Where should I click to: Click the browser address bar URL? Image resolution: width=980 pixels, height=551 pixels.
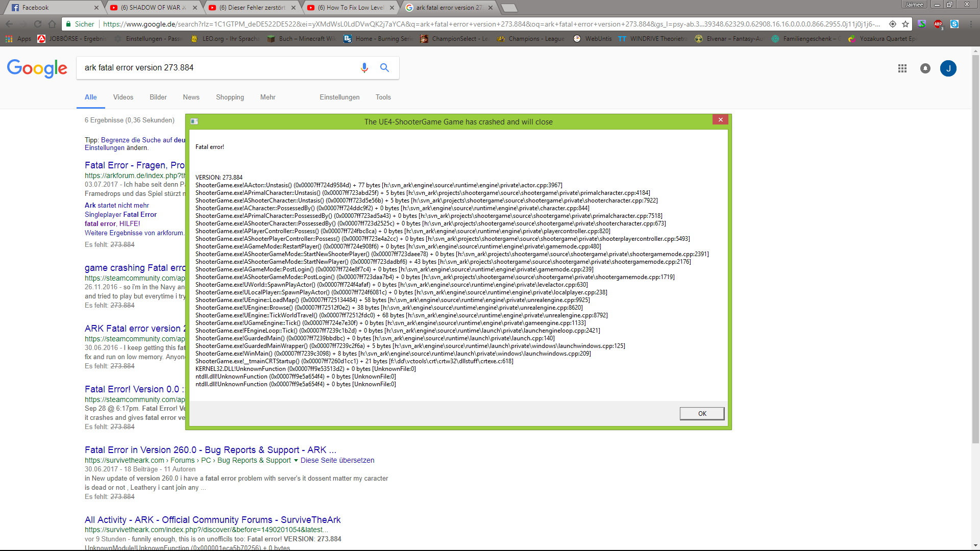pos(492,24)
